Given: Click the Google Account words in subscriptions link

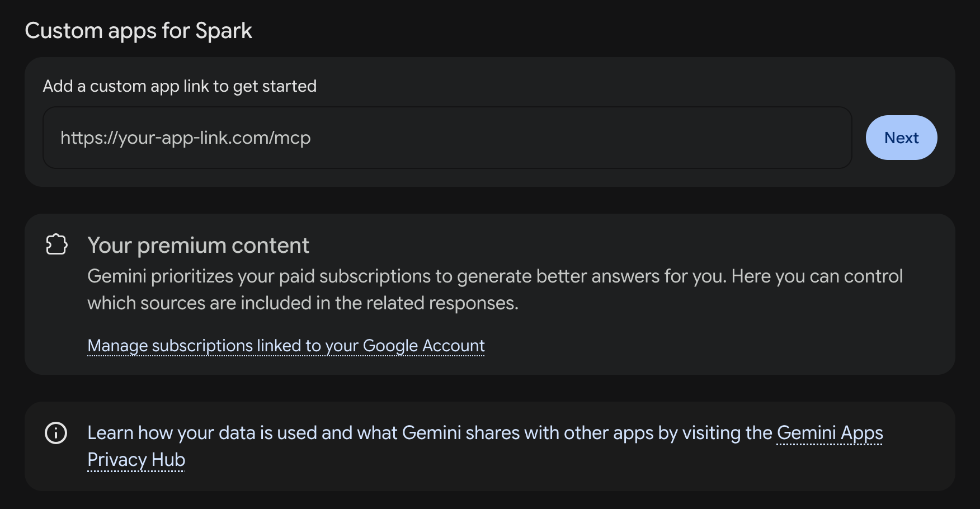Looking at the screenshot, I should tap(423, 346).
